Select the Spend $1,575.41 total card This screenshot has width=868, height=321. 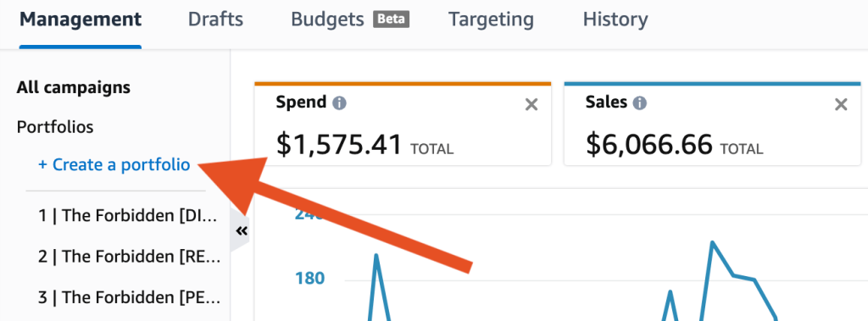point(403,125)
